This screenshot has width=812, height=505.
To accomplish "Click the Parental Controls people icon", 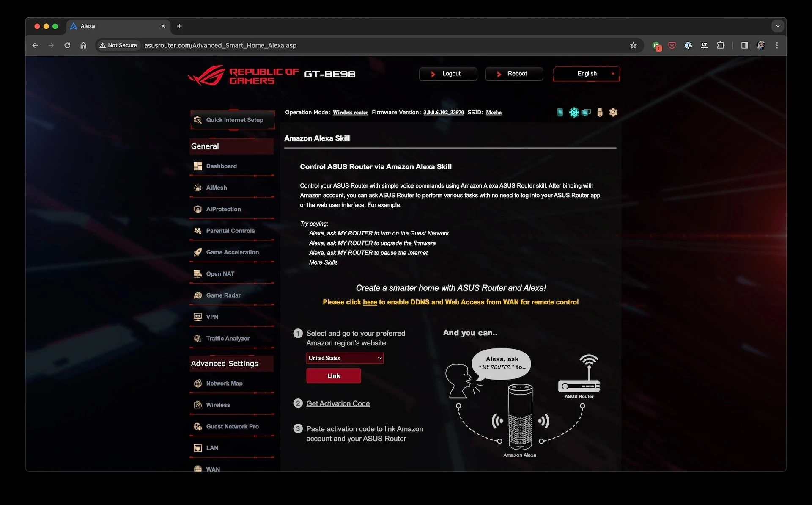I will coord(198,231).
